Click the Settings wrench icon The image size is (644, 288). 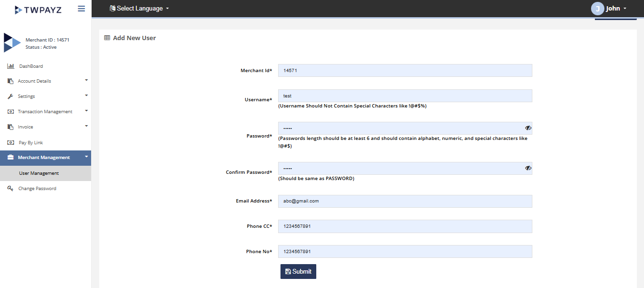pyautogui.click(x=10, y=96)
